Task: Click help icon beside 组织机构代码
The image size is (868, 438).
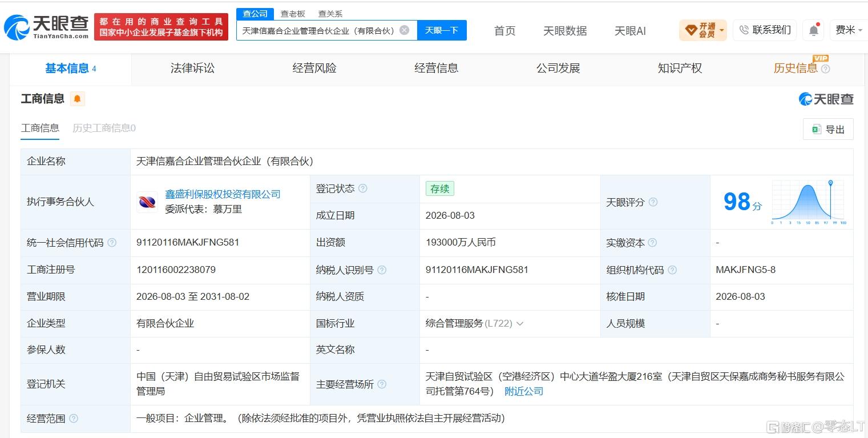Action: tap(672, 270)
